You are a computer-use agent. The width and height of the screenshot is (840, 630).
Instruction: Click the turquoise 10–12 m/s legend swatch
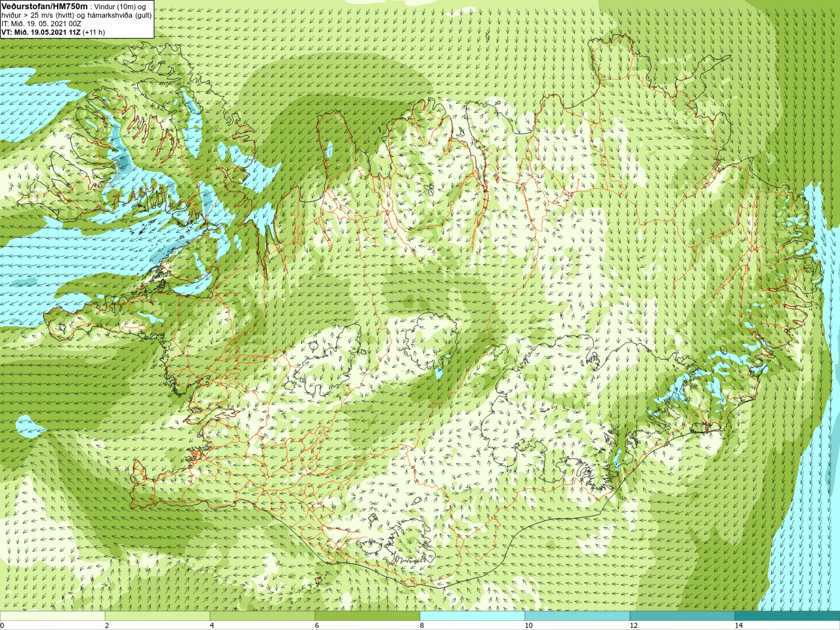tap(577, 616)
